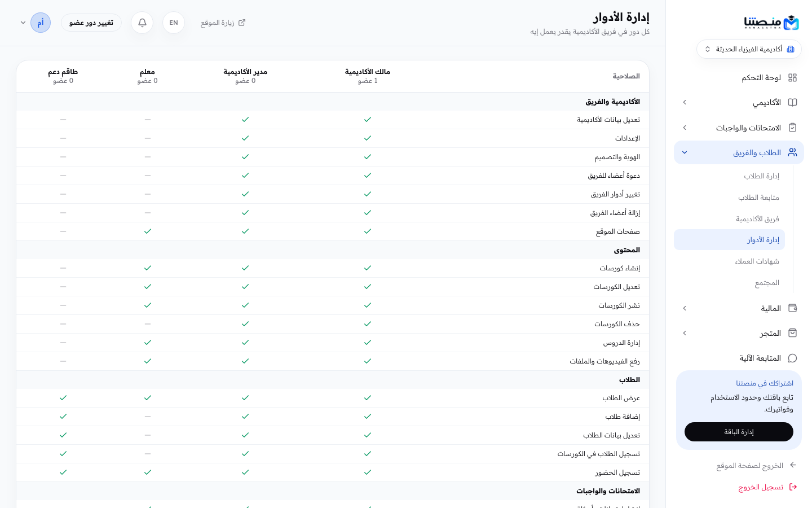
Task: Open the user account menu chevron
Action: tap(23, 23)
